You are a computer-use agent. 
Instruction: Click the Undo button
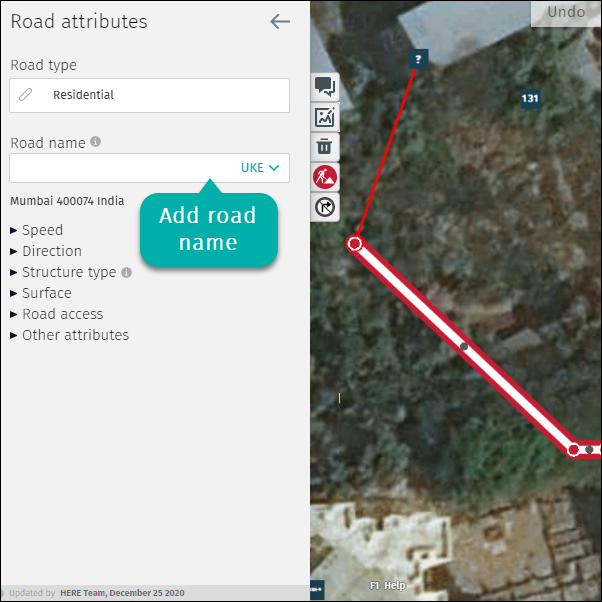tap(566, 13)
